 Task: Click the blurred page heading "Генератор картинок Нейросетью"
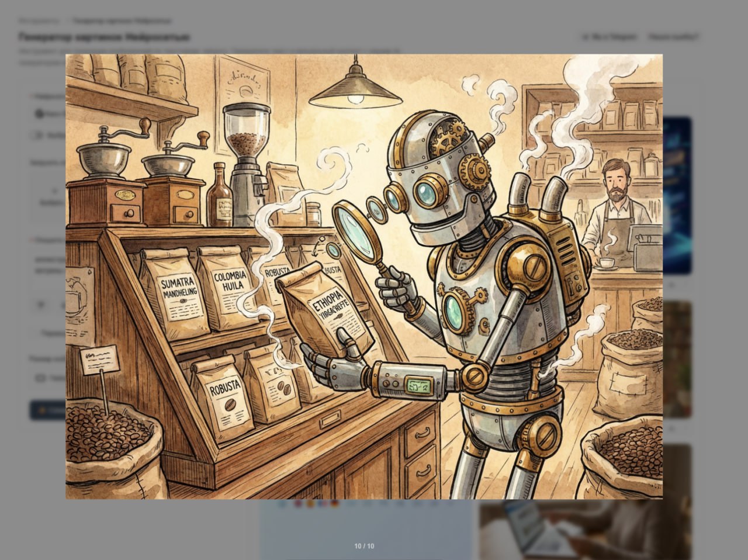pos(104,37)
